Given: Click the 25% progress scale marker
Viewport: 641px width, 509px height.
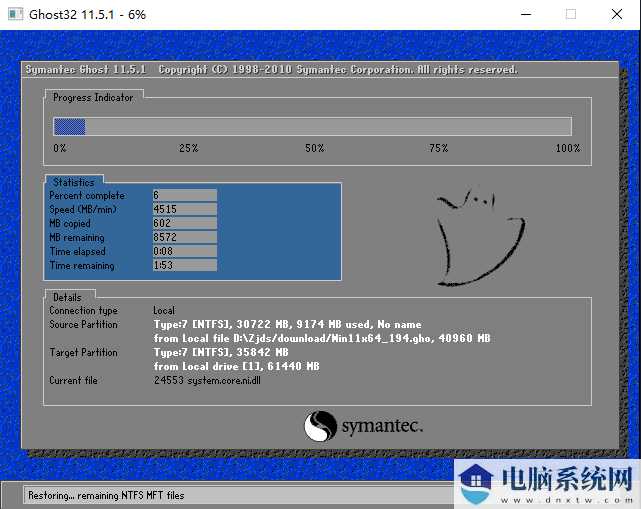Looking at the screenshot, I should (x=188, y=148).
